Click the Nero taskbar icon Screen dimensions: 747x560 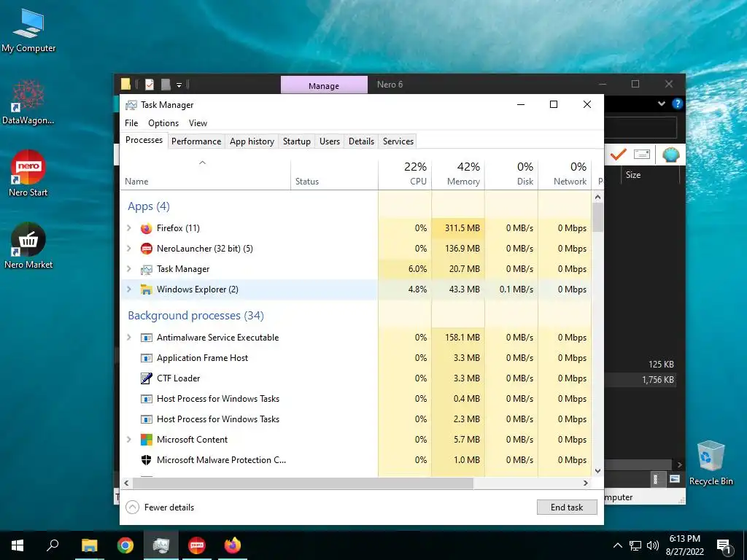pyautogui.click(x=197, y=545)
